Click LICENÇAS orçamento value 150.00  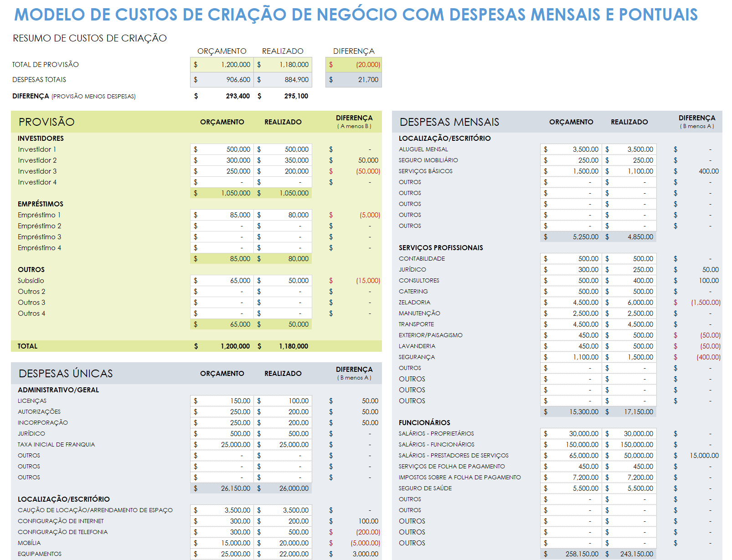point(222,401)
